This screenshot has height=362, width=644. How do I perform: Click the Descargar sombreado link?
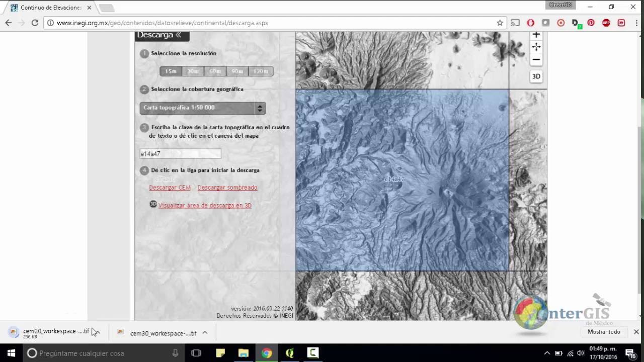click(x=227, y=188)
